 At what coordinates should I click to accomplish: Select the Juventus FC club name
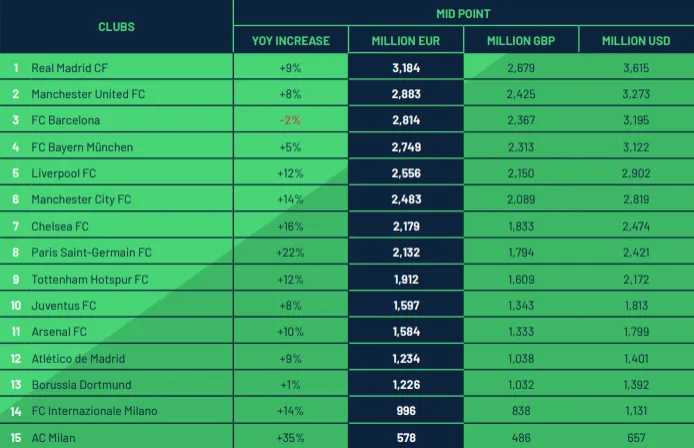coord(64,305)
